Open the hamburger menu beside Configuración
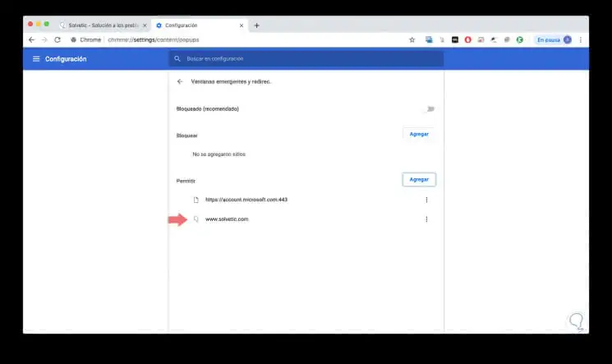 tap(36, 59)
